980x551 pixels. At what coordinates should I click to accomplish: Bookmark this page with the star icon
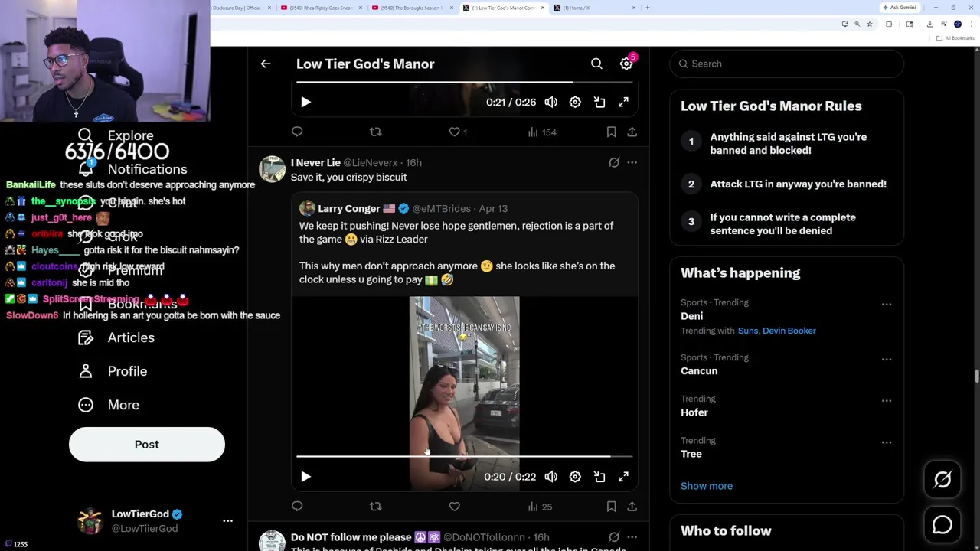coord(869,24)
